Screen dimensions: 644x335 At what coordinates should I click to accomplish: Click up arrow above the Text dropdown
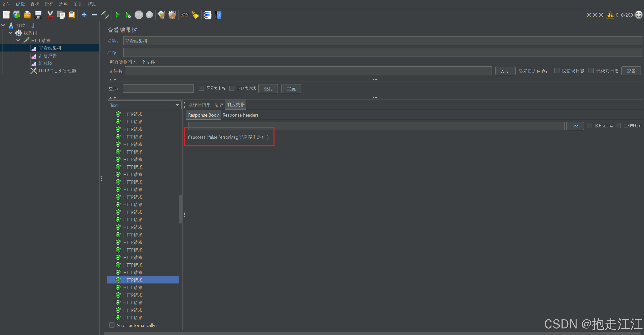(x=110, y=98)
